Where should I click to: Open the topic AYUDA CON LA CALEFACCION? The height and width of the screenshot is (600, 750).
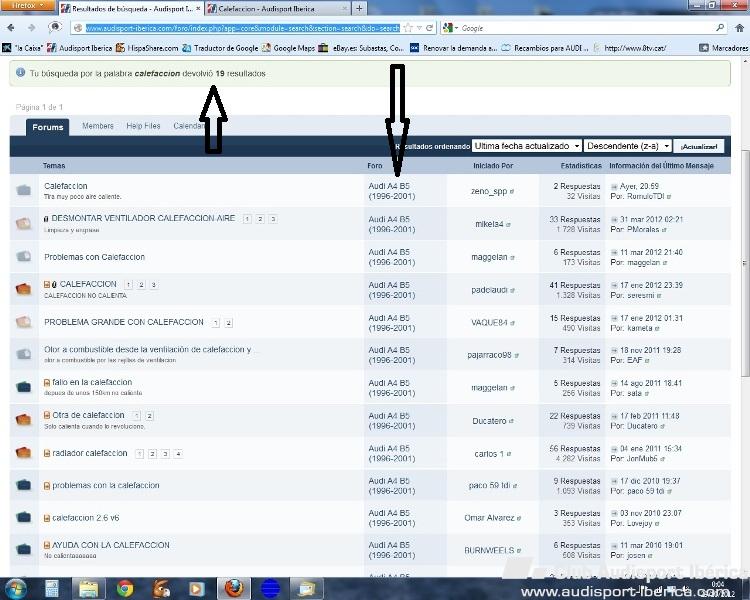[x=110, y=545]
